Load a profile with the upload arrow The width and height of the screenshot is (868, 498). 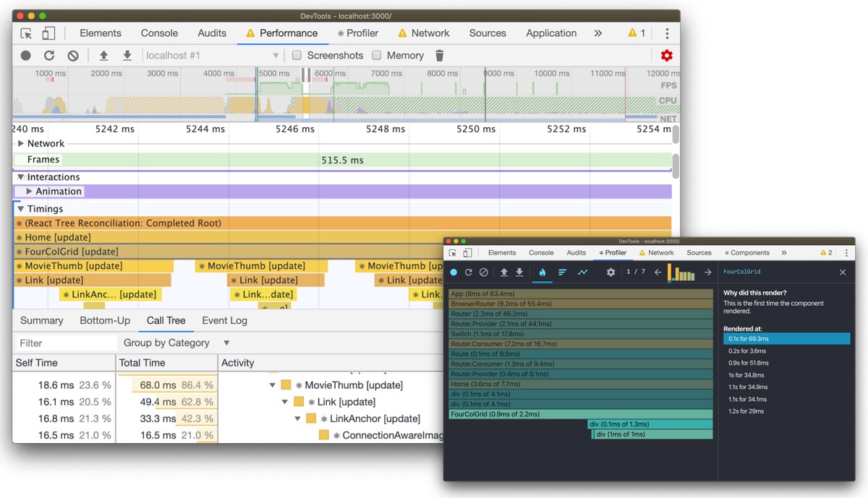(103, 56)
